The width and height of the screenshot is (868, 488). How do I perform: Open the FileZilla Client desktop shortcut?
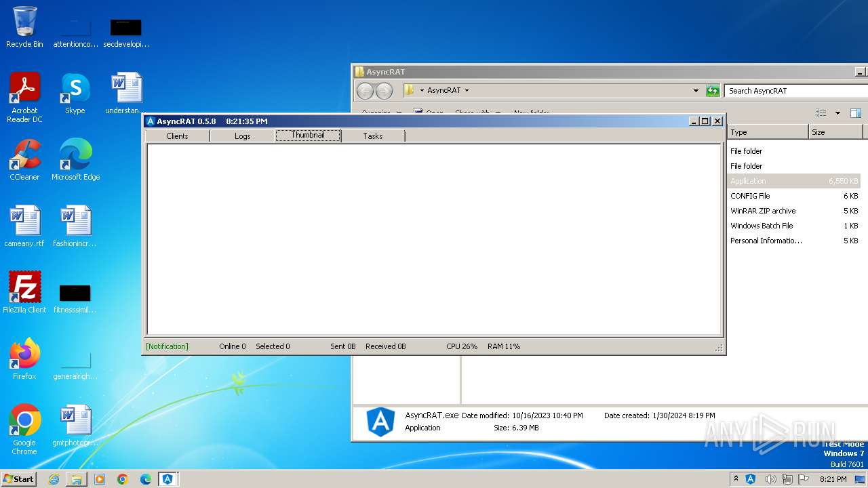coord(24,293)
